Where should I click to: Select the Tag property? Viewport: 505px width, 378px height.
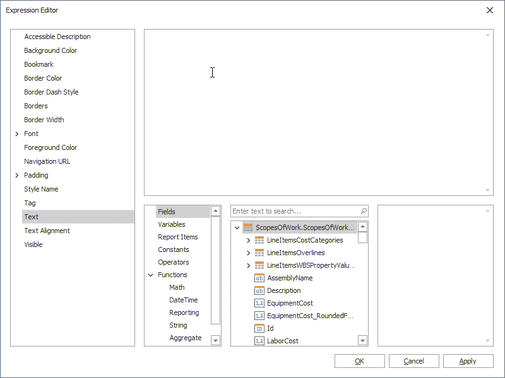[x=30, y=203]
